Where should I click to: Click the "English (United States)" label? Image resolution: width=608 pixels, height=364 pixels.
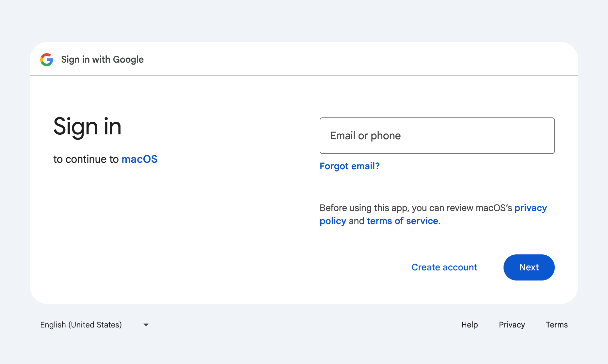click(x=81, y=325)
